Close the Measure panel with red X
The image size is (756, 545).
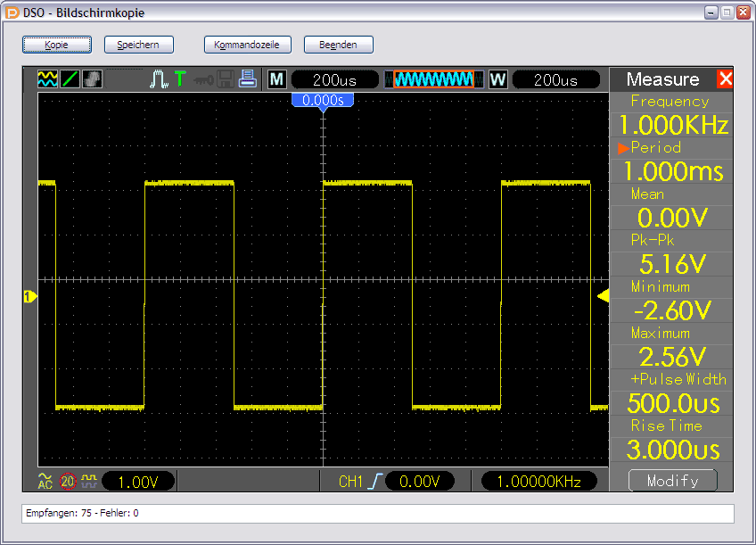coord(725,78)
